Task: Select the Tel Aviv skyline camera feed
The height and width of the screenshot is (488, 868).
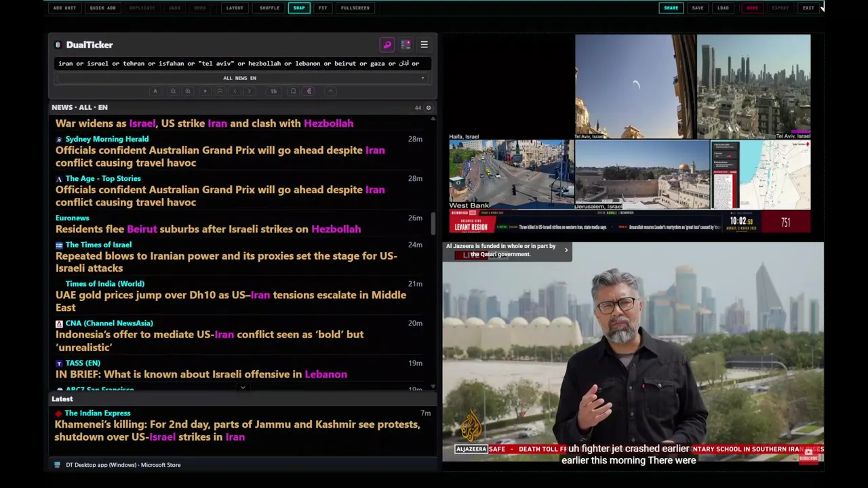Action: pyautogui.click(x=754, y=87)
